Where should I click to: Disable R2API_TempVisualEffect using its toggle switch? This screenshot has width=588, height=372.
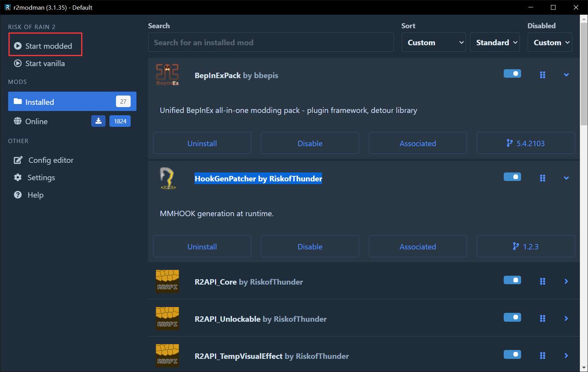512,355
